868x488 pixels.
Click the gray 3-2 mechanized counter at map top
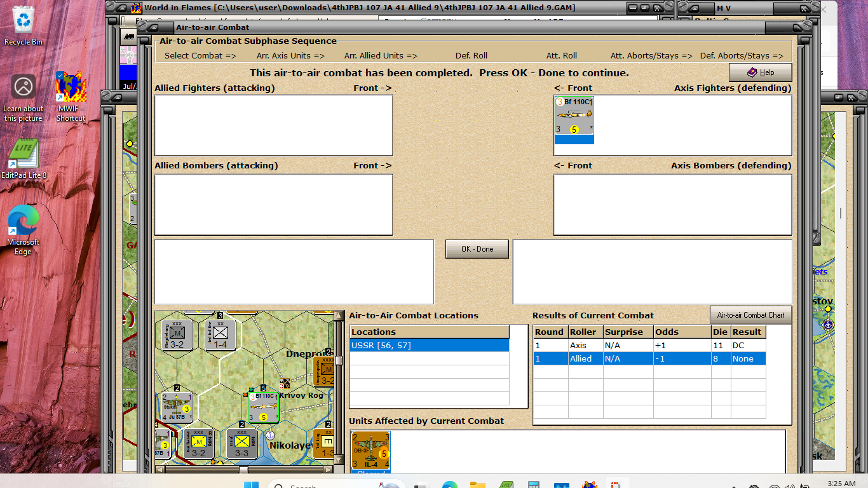177,334
